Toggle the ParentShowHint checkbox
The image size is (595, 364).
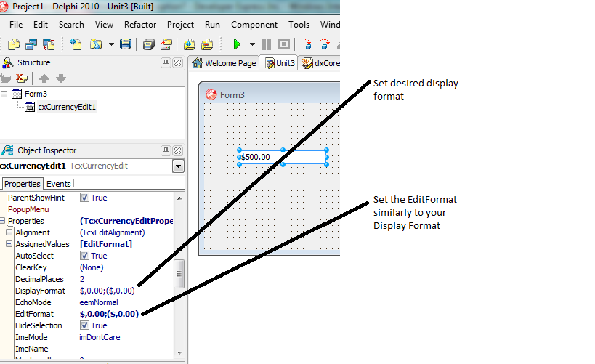[x=85, y=198]
